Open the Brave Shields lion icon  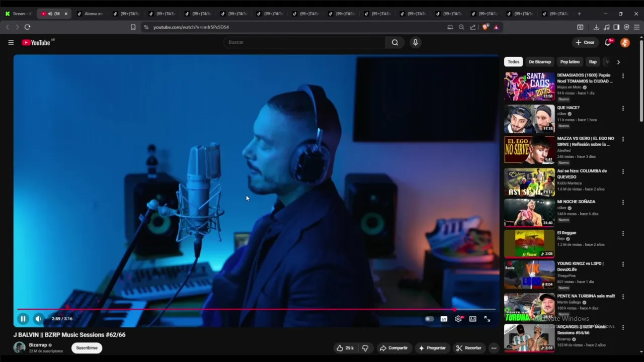click(485, 27)
